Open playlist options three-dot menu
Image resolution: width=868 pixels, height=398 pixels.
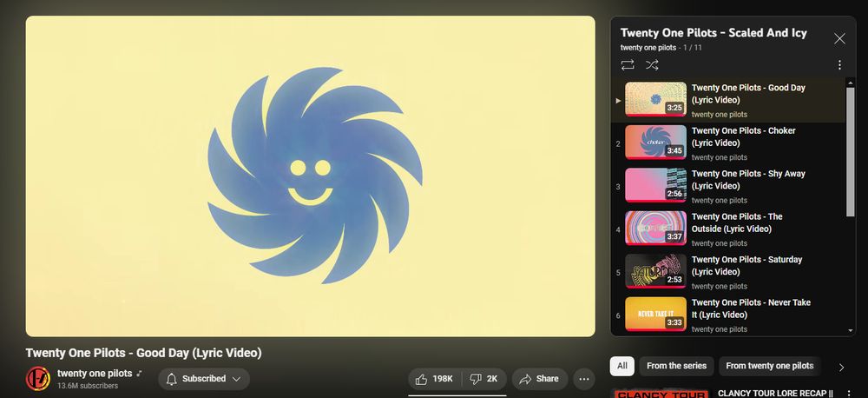[x=839, y=65]
